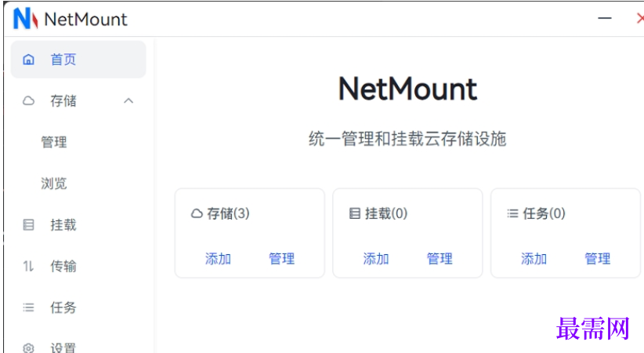
Task: Go to the 传输 sidebar section
Action: click(63, 266)
